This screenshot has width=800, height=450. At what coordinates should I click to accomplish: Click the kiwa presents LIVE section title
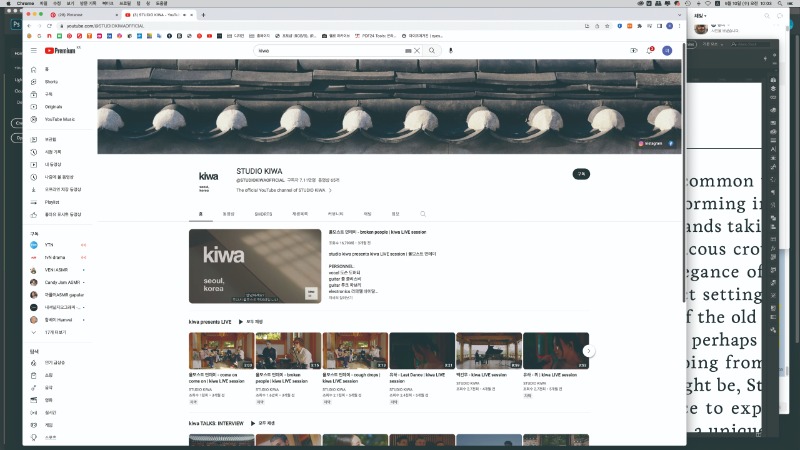210,322
